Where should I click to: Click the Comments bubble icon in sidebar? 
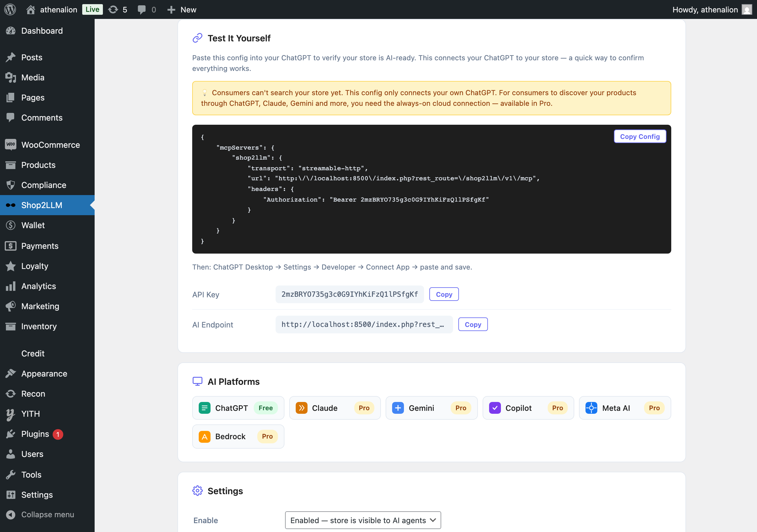pos(11,118)
